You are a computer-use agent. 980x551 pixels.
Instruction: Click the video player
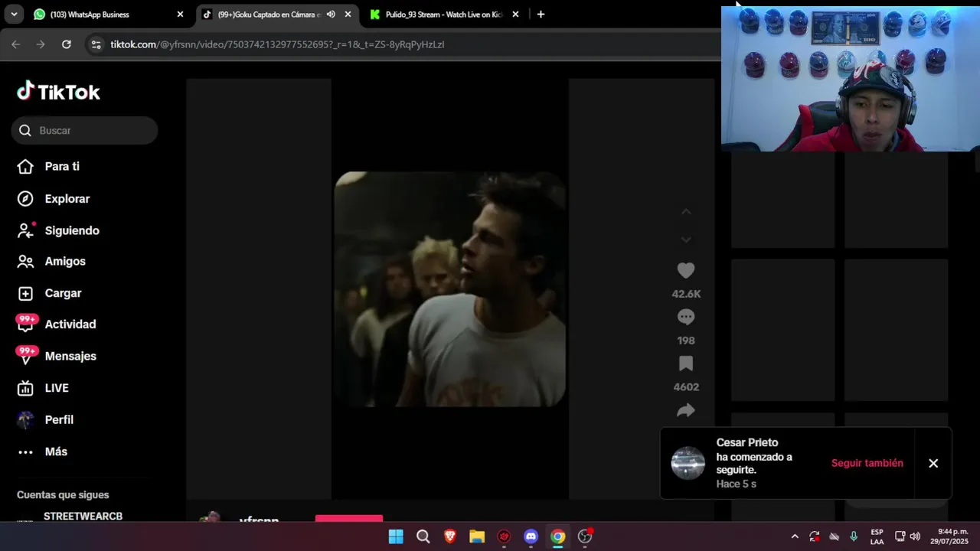pyautogui.click(x=450, y=289)
